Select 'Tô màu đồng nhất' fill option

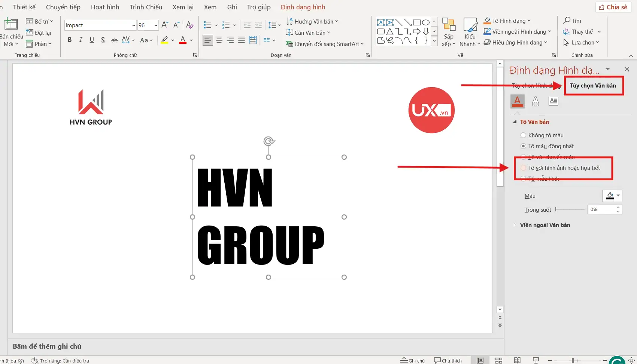pos(523,146)
